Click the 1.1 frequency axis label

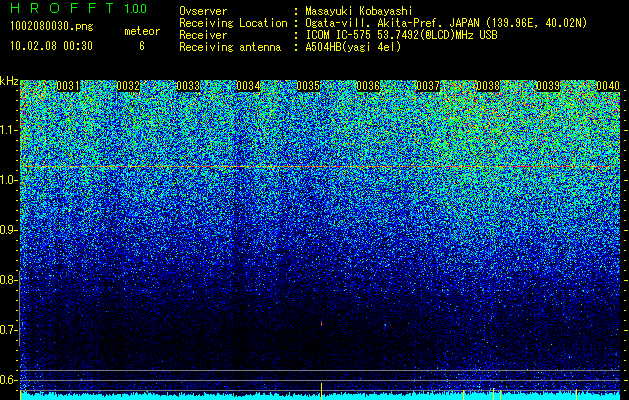(8, 130)
